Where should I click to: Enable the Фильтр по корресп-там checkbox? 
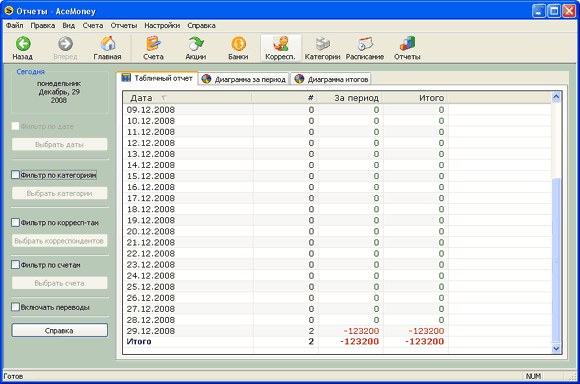15,222
